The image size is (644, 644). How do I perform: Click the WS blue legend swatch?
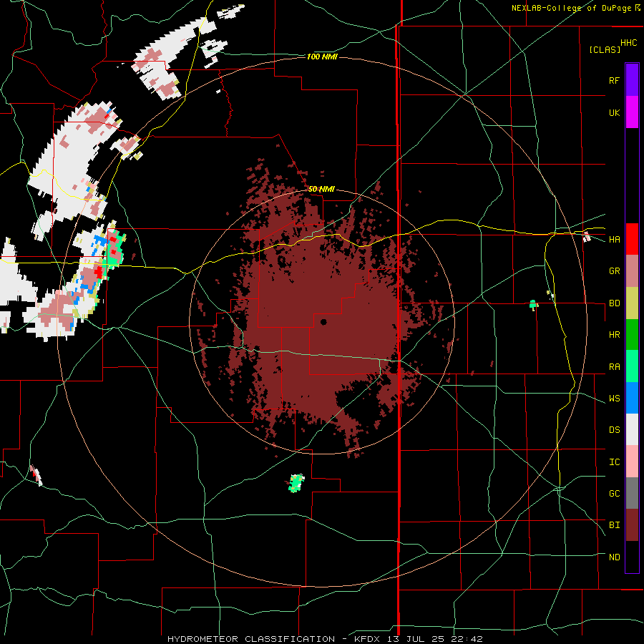(632, 398)
